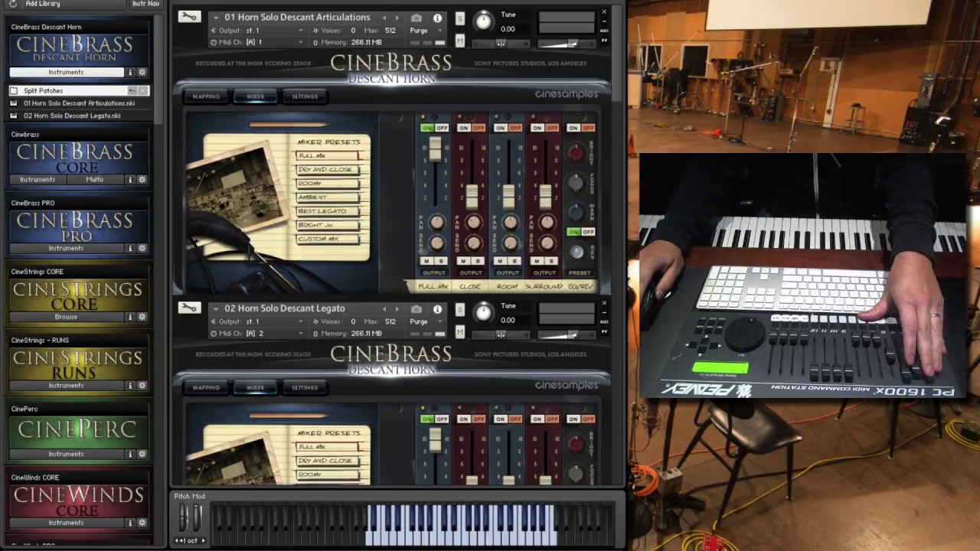Open 02 Horn Solo Descant Legato.nki file
This screenshot has width=980, height=551.
tap(72, 116)
